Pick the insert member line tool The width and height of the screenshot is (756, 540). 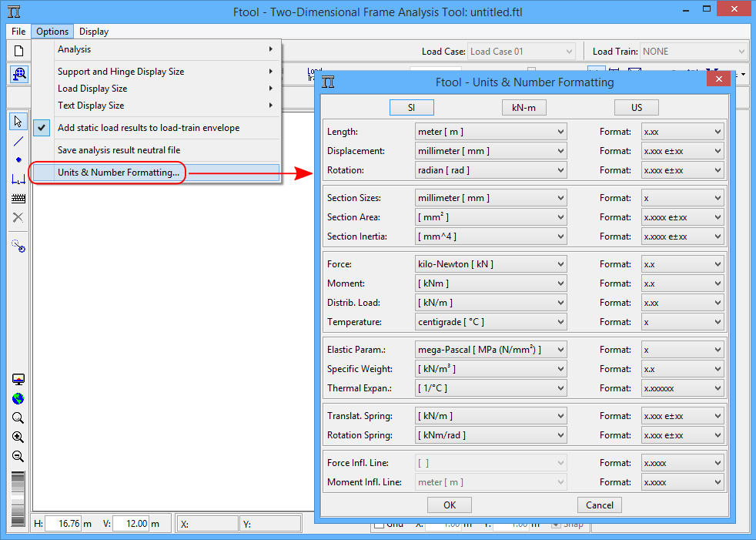click(18, 141)
